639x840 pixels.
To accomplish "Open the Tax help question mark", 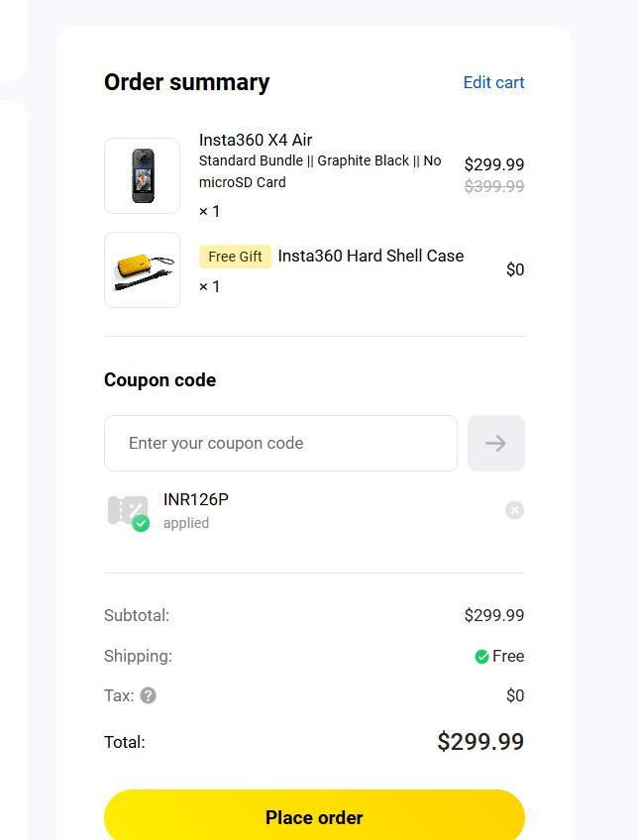I will tap(148, 695).
